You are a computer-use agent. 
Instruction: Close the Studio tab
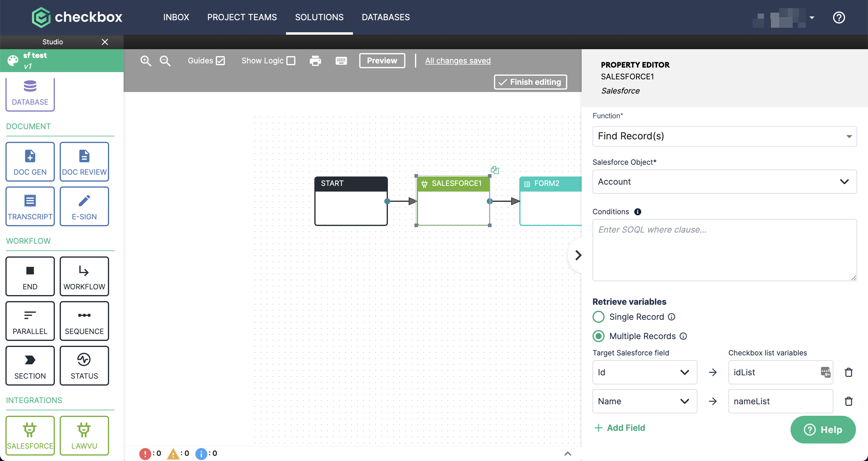pos(105,42)
